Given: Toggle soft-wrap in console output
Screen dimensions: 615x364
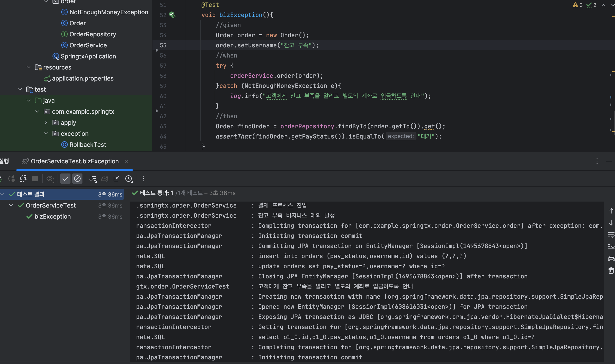Looking at the screenshot, I should tap(611, 235).
